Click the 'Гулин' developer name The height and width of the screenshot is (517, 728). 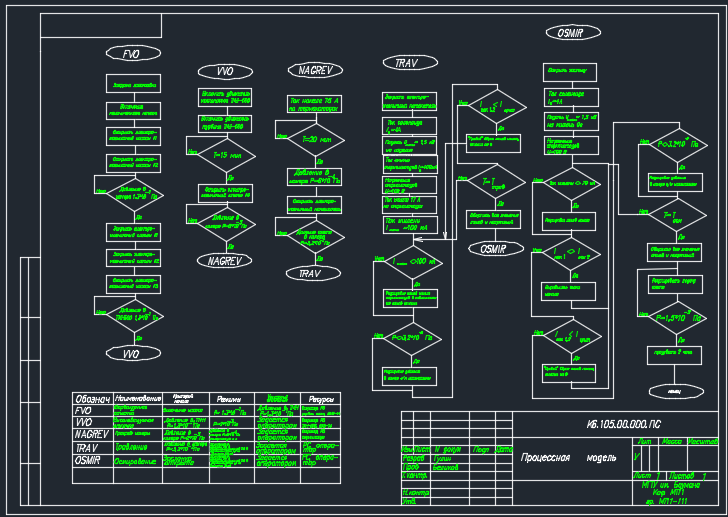[x=442, y=459]
